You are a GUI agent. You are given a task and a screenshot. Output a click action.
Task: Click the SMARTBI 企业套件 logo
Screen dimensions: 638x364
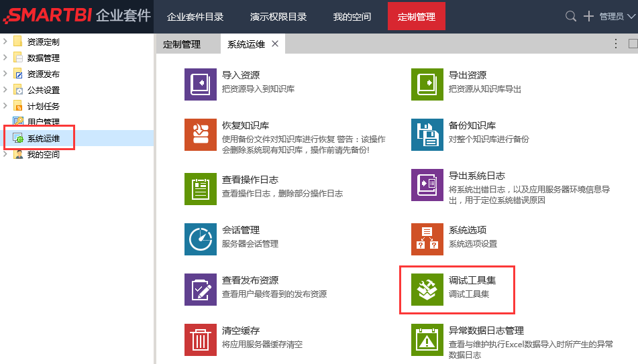(x=76, y=16)
